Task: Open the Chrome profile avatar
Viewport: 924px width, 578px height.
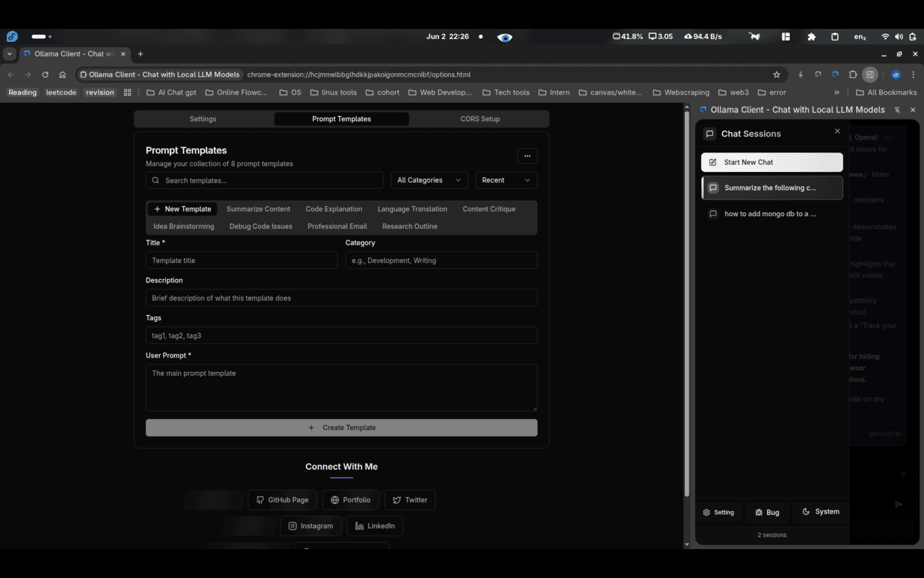Action: [x=896, y=74]
